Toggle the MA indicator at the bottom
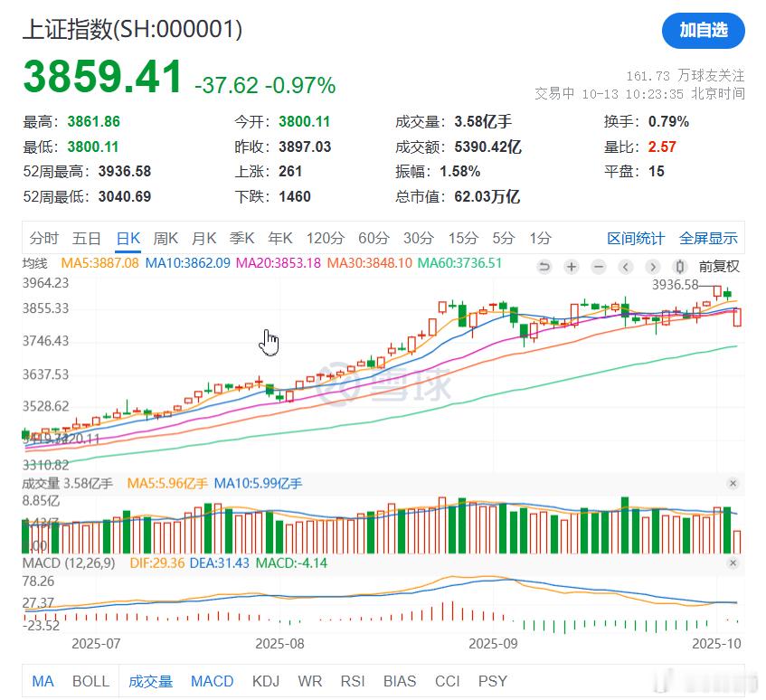 click(43, 681)
